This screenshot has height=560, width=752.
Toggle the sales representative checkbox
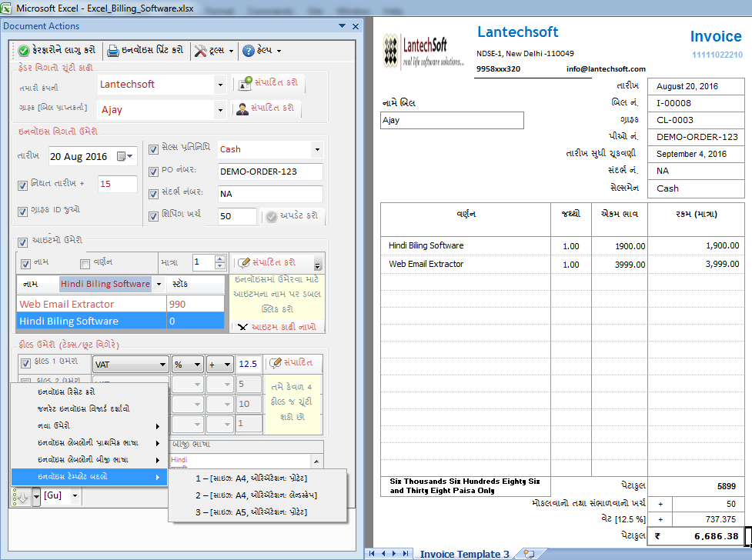pos(153,149)
